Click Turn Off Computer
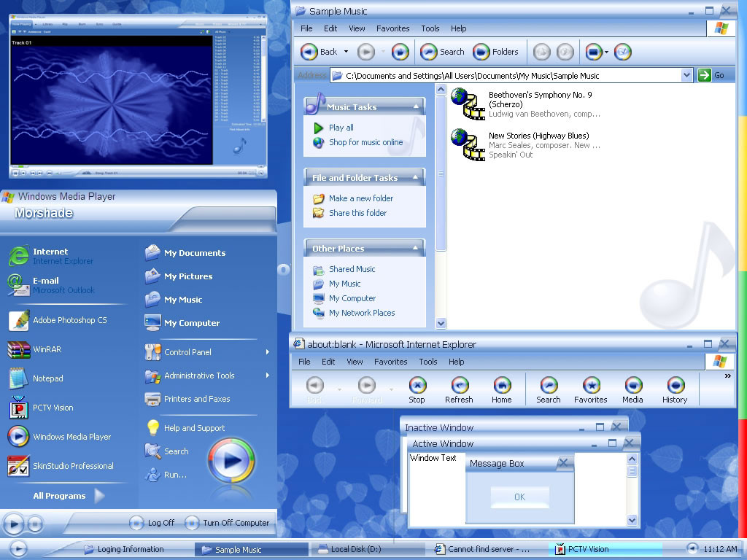This screenshot has width=747, height=560. coord(228,523)
